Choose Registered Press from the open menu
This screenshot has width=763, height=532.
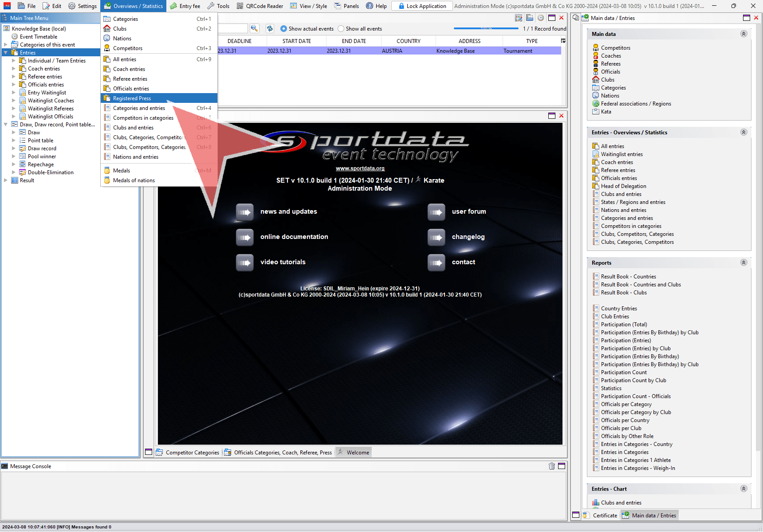(132, 98)
